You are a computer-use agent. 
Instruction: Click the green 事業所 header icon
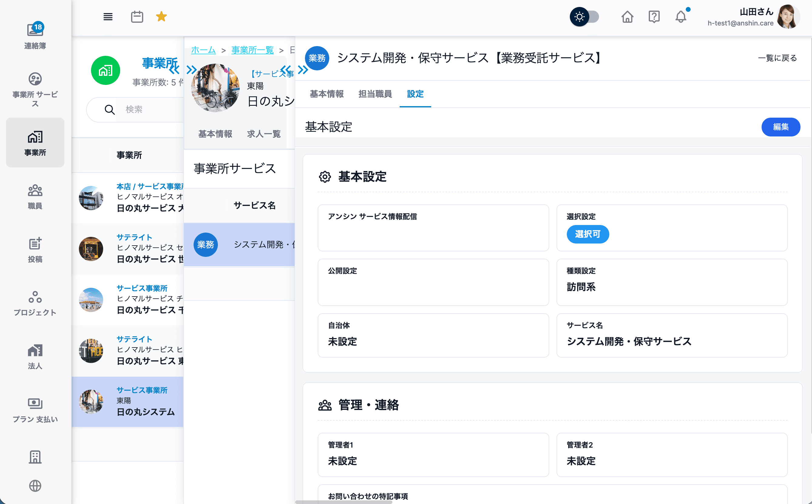[x=105, y=70]
